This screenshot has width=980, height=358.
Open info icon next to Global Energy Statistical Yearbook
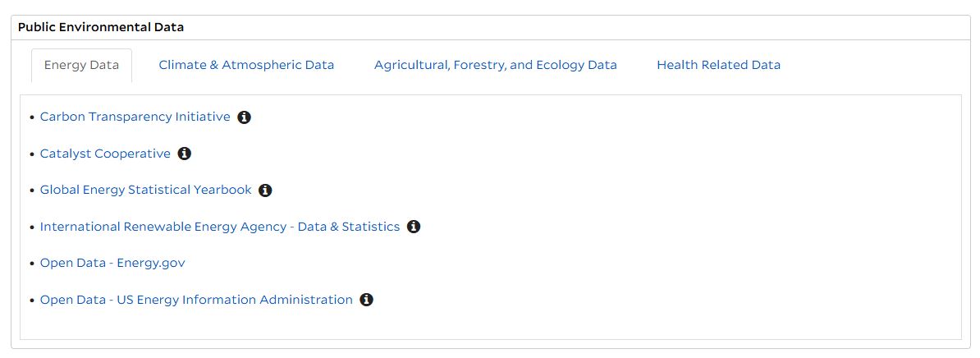tap(265, 190)
